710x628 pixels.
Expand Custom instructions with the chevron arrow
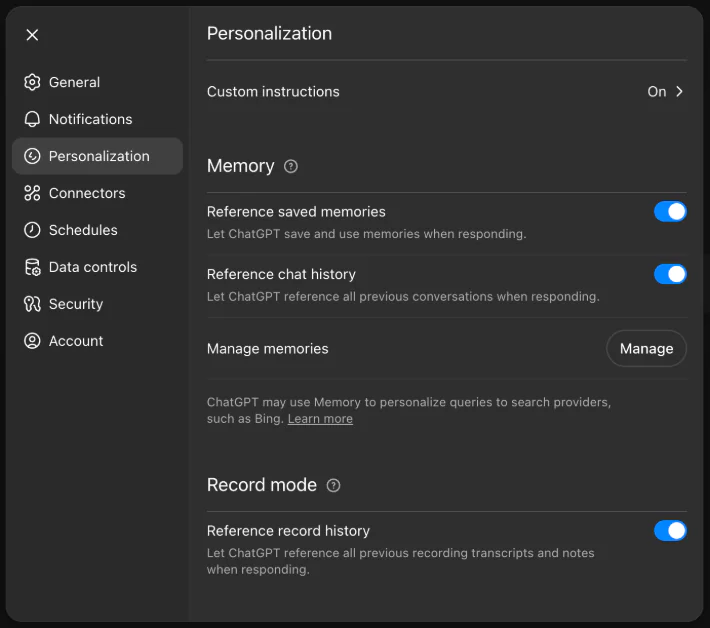679,92
